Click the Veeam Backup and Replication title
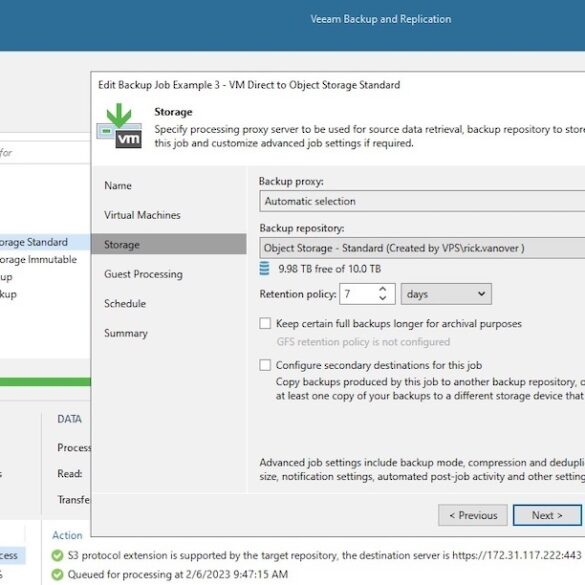The width and height of the screenshot is (585, 585). (x=381, y=19)
